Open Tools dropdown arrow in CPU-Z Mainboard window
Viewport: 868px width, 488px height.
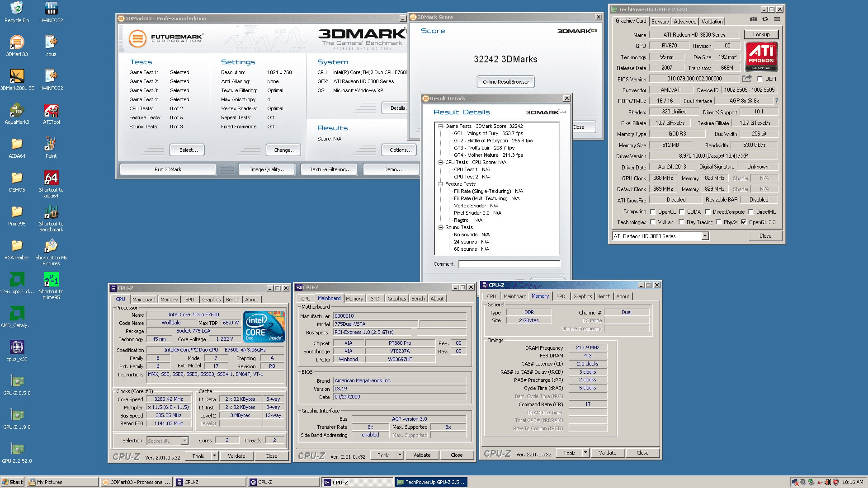pos(400,455)
